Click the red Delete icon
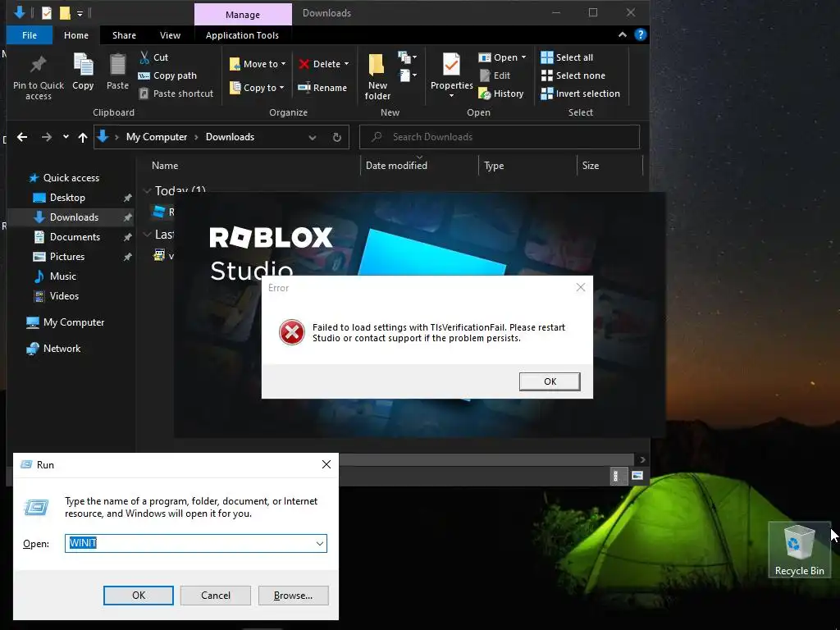The image size is (840, 630). coord(304,64)
